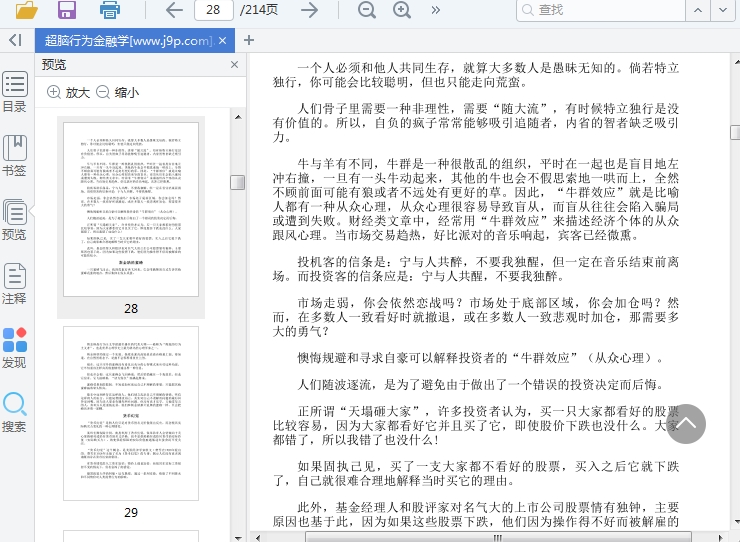Click 放大 to enlarge thumbnails
This screenshot has width=740, height=542.
[x=68, y=92]
